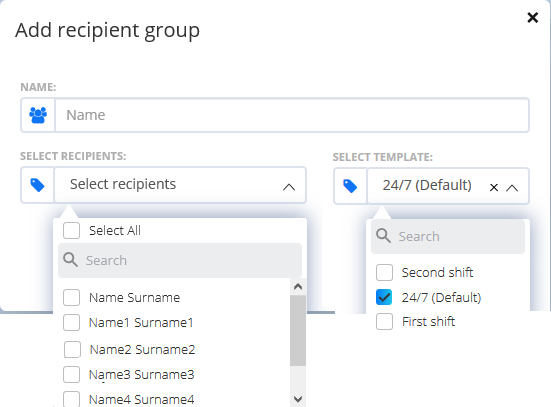551x407 pixels.
Task: Click the 'Name Surname' label
Action: tap(135, 297)
